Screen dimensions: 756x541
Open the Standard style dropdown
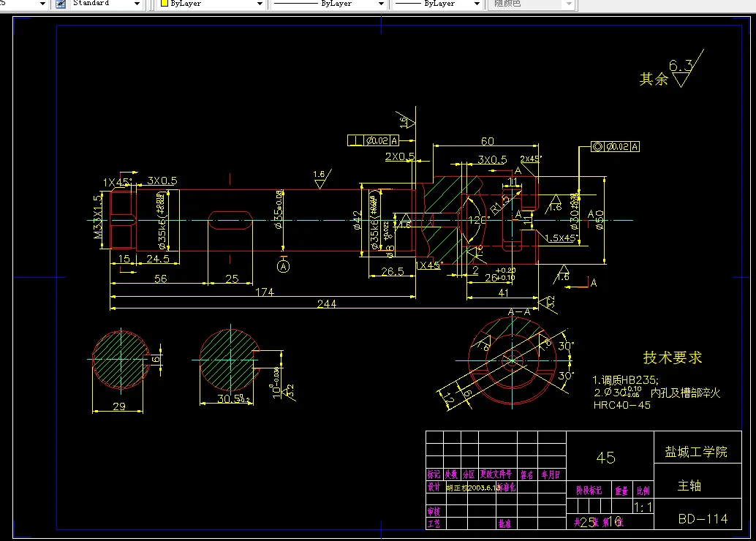tap(137, 4)
